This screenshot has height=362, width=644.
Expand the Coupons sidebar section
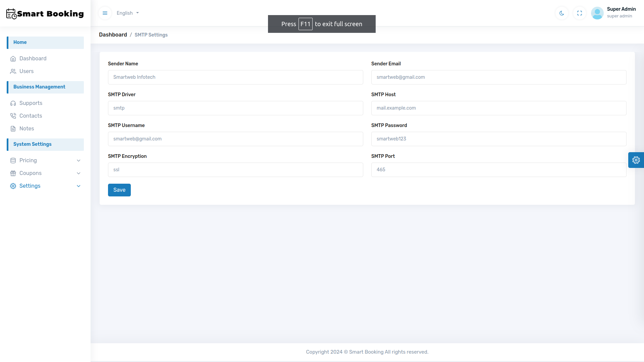tap(45, 173)
